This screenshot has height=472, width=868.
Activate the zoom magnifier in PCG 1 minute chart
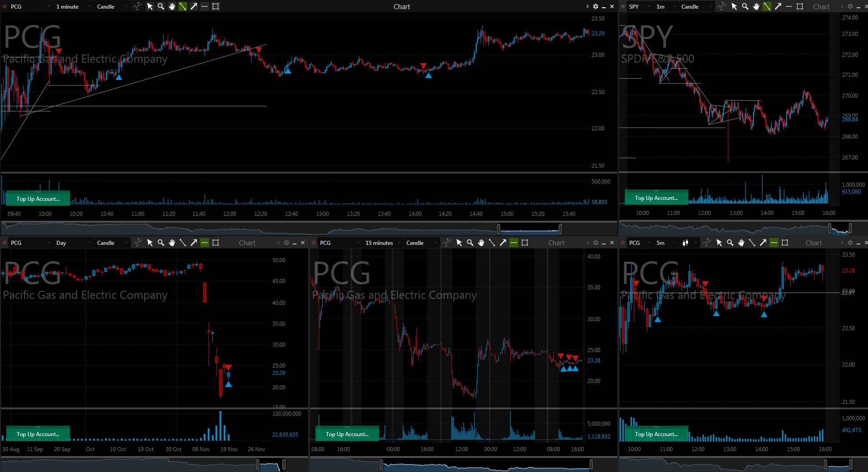pos(161,6)
